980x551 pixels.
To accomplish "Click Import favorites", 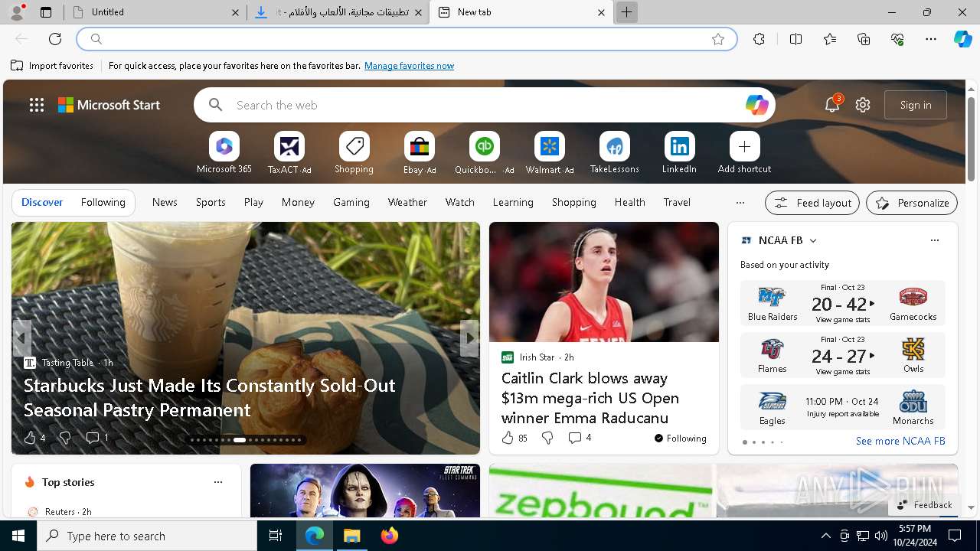I will (x=52, y=66).
